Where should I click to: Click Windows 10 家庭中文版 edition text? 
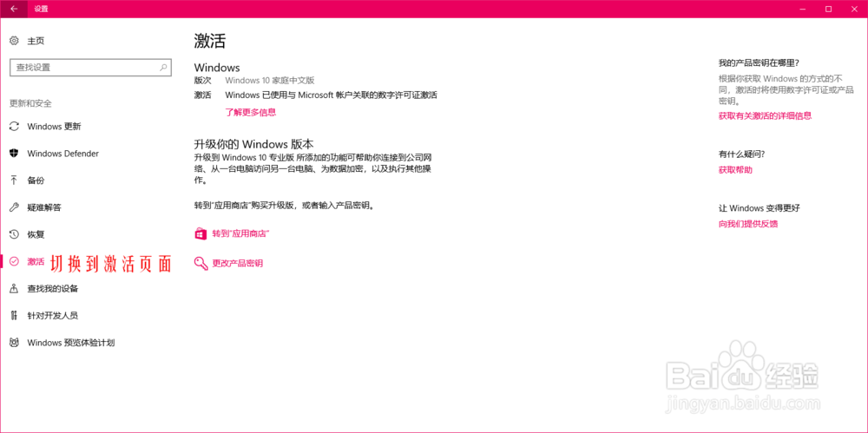[x=270, y=81]
